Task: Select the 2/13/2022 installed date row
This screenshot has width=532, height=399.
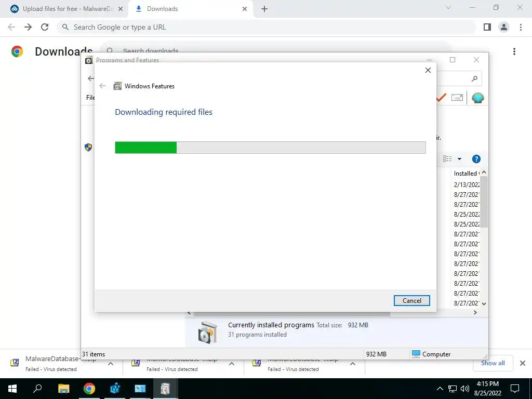Action: pyautogui.click(x=467, y=184)
